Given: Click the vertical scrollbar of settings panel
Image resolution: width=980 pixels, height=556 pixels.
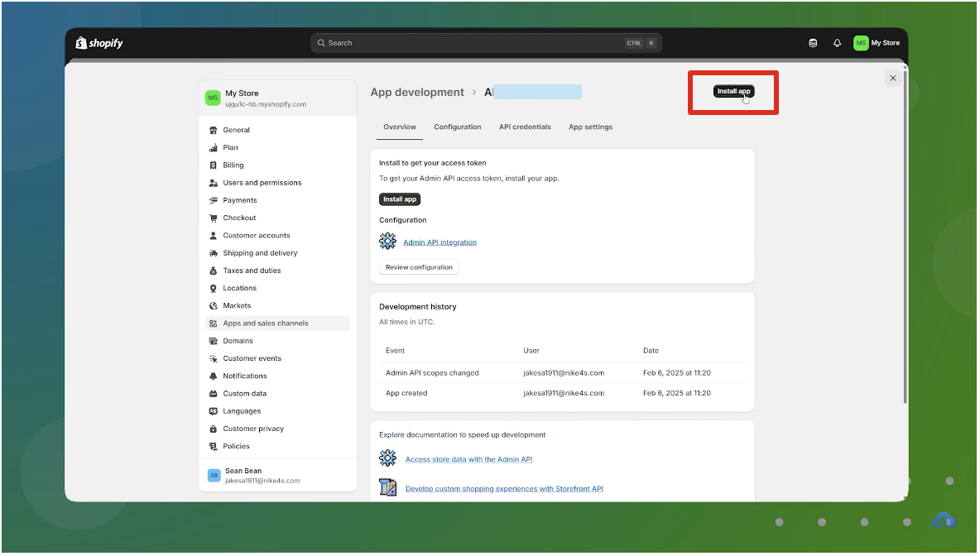Looking at the screenshot, I should [x=905, y=237].
